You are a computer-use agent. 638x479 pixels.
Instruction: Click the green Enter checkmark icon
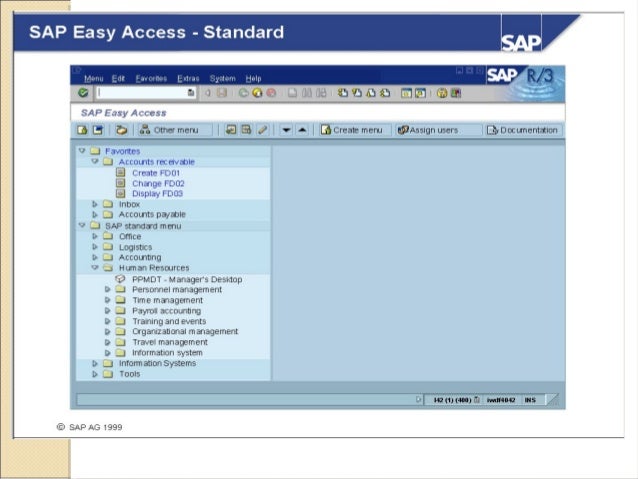[x=83, y=93]
